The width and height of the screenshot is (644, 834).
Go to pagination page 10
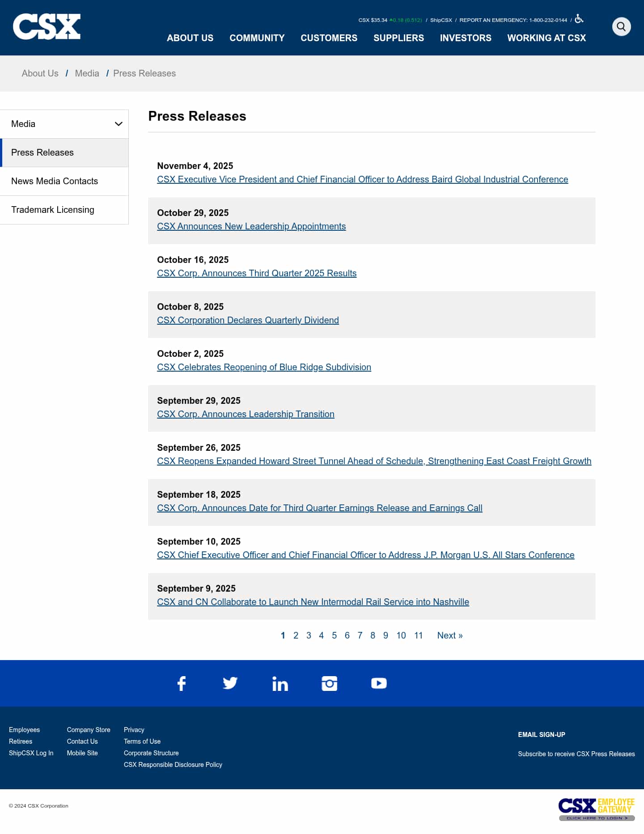pyautogui.click(x=401, y=635)
